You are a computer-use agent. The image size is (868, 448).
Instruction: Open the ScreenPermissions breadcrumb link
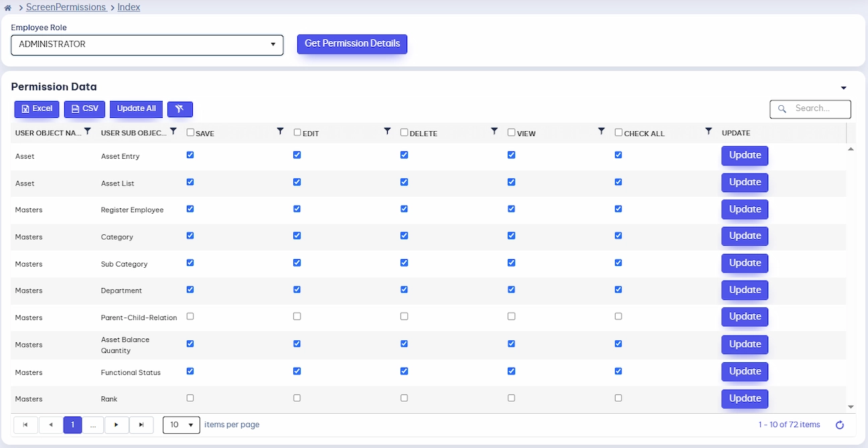point(66,7)
